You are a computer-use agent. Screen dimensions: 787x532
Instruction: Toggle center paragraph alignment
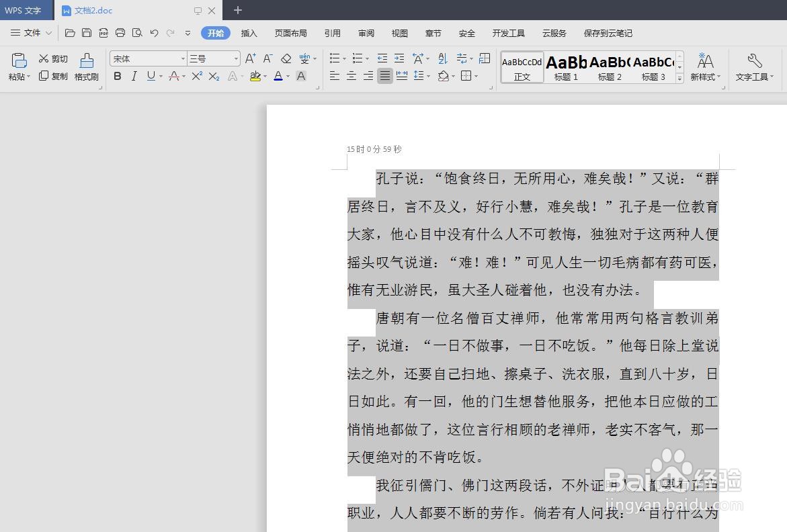(x=351, y=76)
